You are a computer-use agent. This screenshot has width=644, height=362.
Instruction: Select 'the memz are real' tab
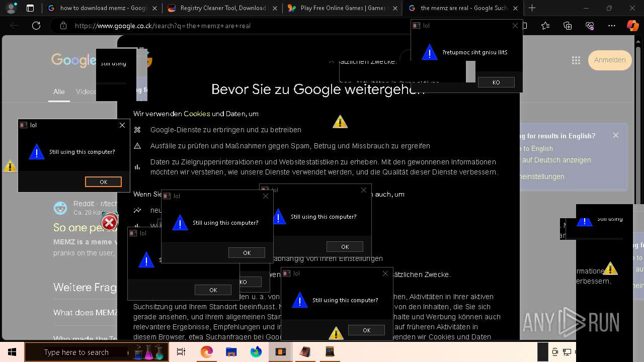[x=463, y=8]
